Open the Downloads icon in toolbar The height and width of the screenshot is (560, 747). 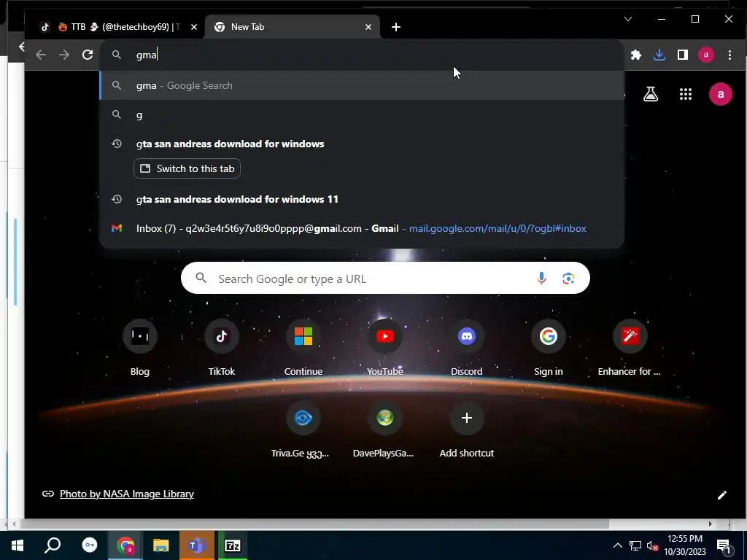pyautogui.click(x=659, y=55)
